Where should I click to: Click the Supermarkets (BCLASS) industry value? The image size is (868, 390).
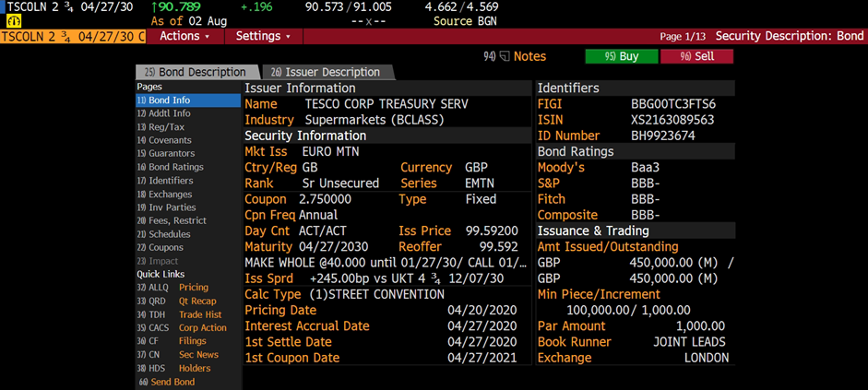(x=375, y=120)
